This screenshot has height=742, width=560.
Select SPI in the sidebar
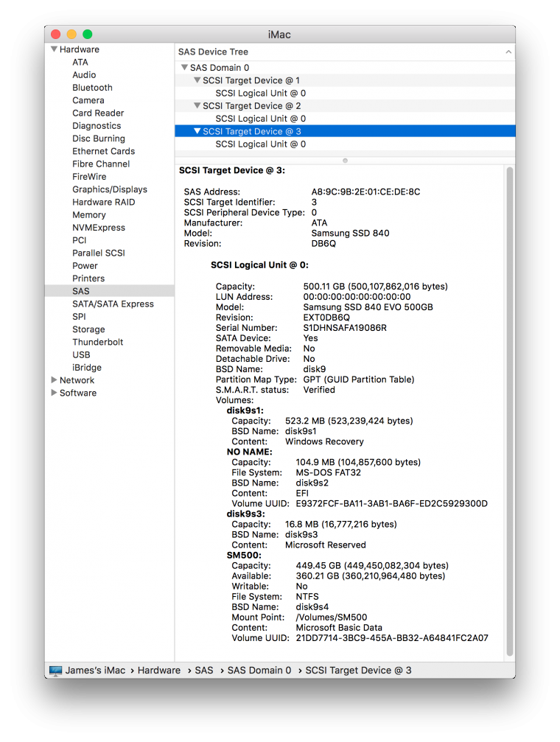click(x=79, y=317)
